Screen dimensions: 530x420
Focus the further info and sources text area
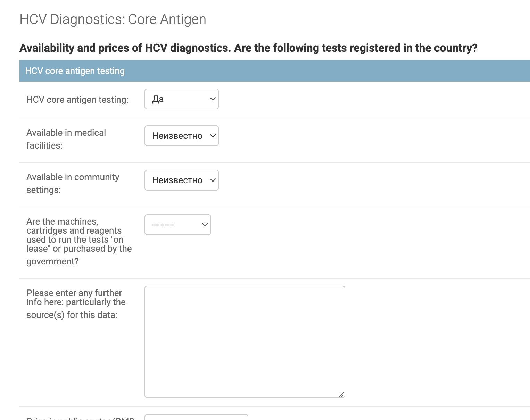point(245,342)
